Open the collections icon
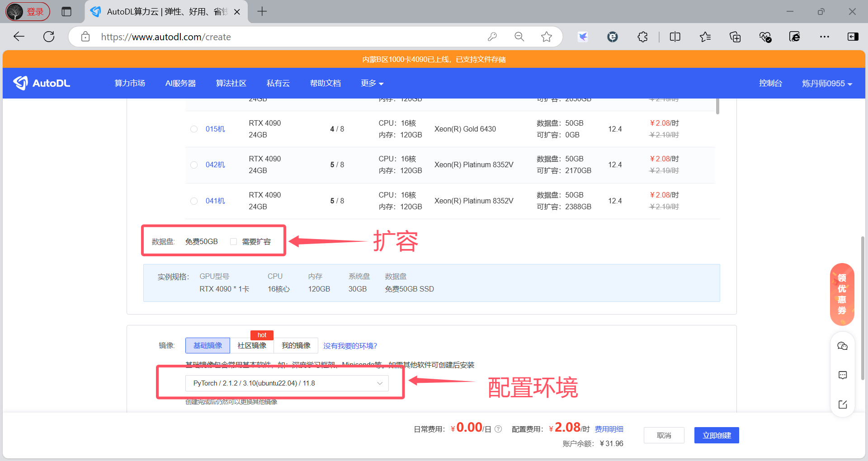The height and width of the screenshot is (461, 868). [x=735, y=37]
